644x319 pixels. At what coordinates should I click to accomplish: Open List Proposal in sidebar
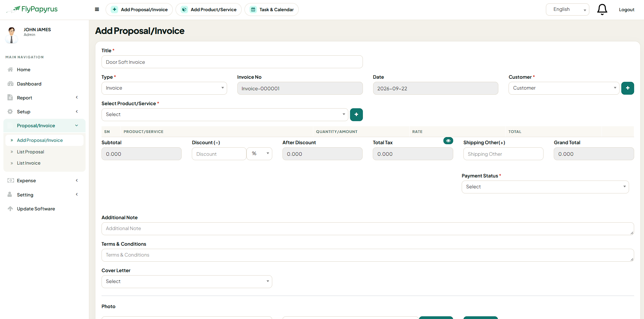pos(31,152)
